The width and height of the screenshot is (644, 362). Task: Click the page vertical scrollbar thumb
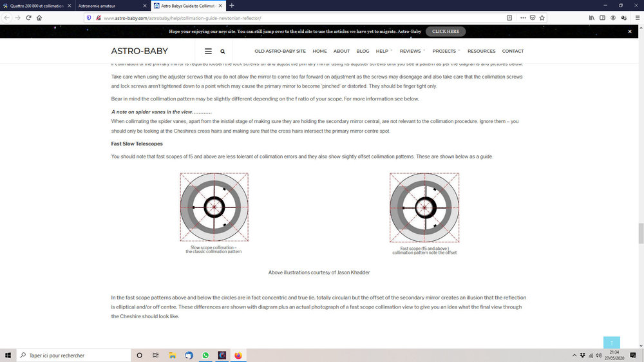coord(641,233)
